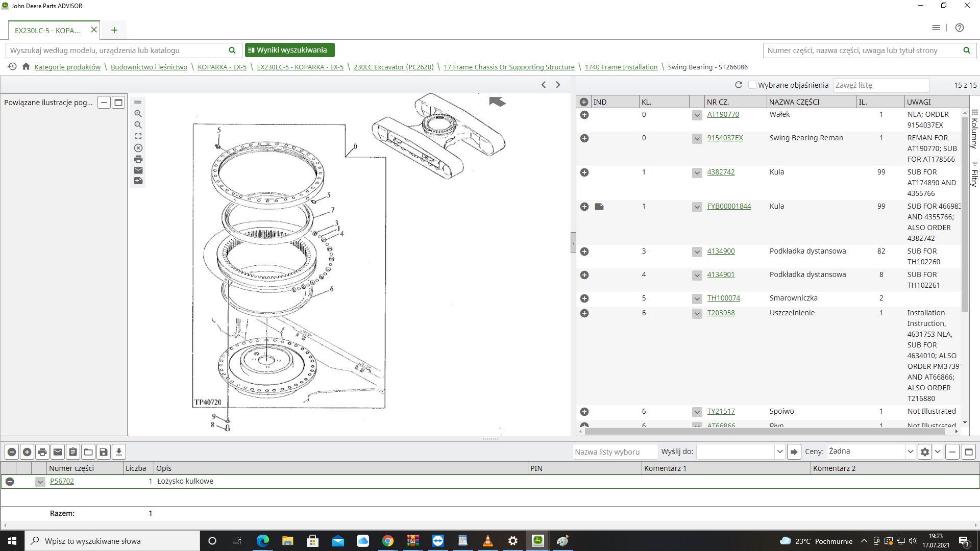Click the Wyniki wyszukiwania button
The width and height of the screenshot is (980, 551).
[289, 50]
